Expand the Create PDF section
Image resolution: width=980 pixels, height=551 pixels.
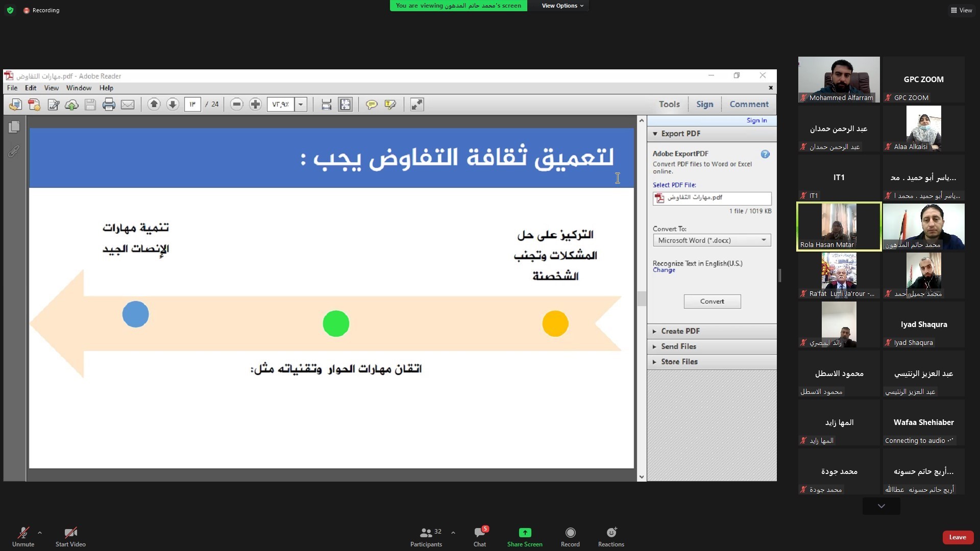[x=680, y=331]
